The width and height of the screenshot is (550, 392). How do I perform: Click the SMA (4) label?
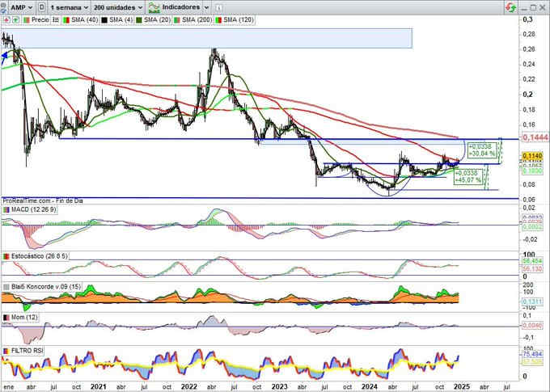(x=121, y=20)
